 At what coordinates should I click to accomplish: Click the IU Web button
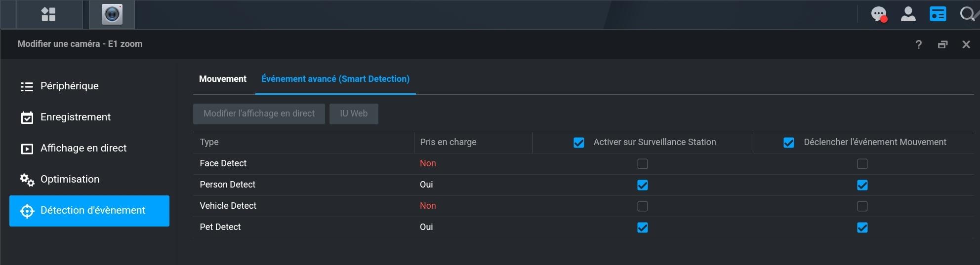(x=354, y=114)
